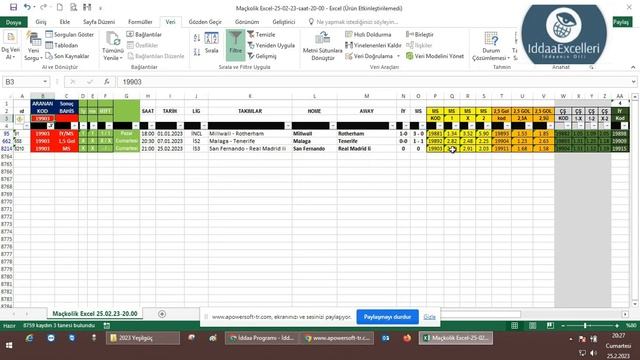The width and height of the screenshot is (640, 360).
Task: Open Son Kaynaklar recent sources
Action: [67, 56]
